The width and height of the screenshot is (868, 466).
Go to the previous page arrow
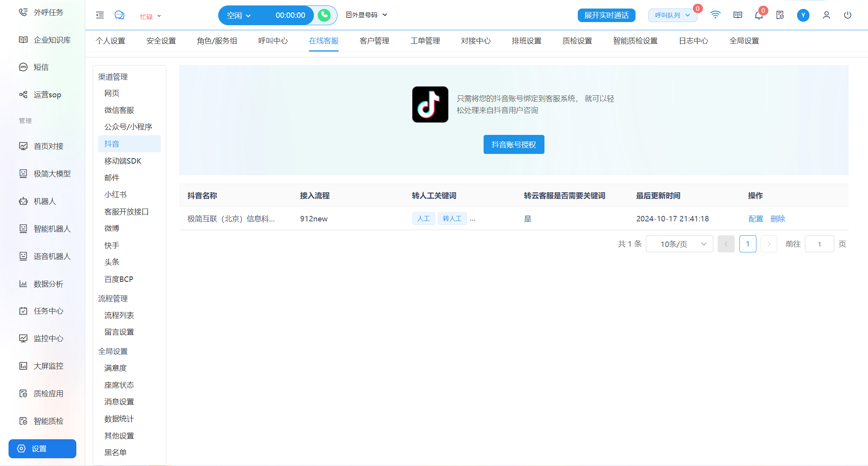click(x=726, y=244)
